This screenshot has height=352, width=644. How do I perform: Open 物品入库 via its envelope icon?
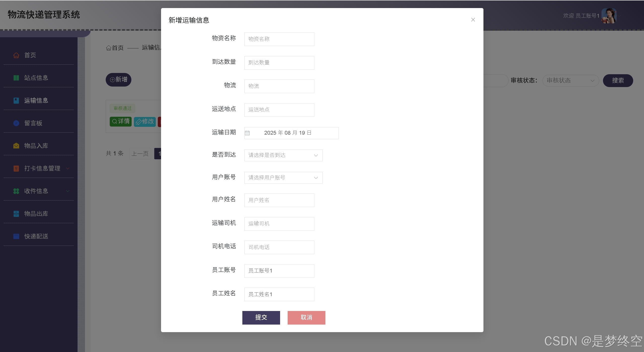16,145
